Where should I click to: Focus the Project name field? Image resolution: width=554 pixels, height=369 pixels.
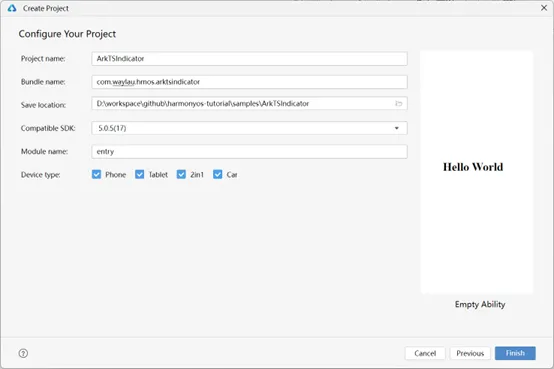pyautogui.click(x=249, y=59)
